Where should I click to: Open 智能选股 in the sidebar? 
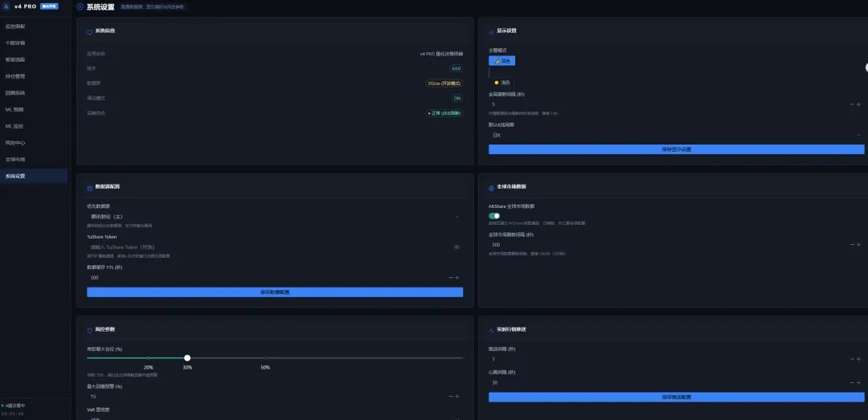pos(34,59)
